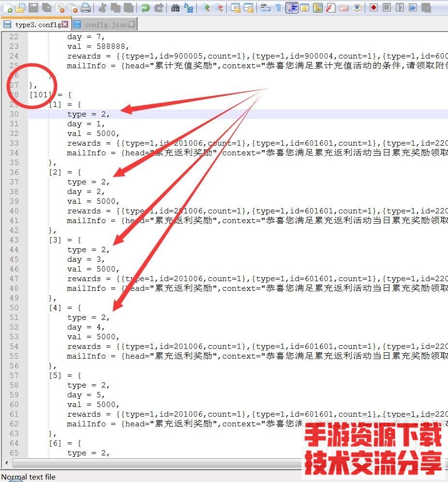Click 'day = 4,' on line 52
Image resolution: width=448 pixels, height=482 pixels.
pyautogui.click(x=86, y=327)
